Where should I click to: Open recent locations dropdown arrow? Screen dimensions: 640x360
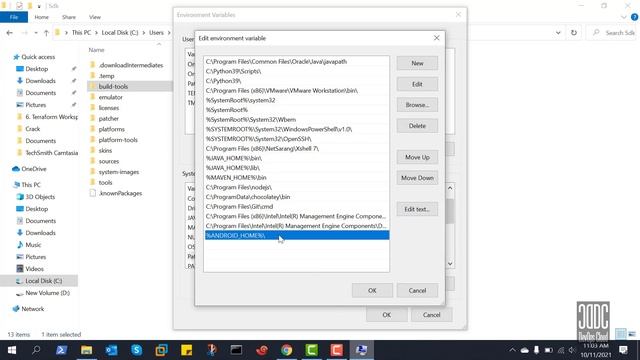pyautogui.click(x=36, y=33)
